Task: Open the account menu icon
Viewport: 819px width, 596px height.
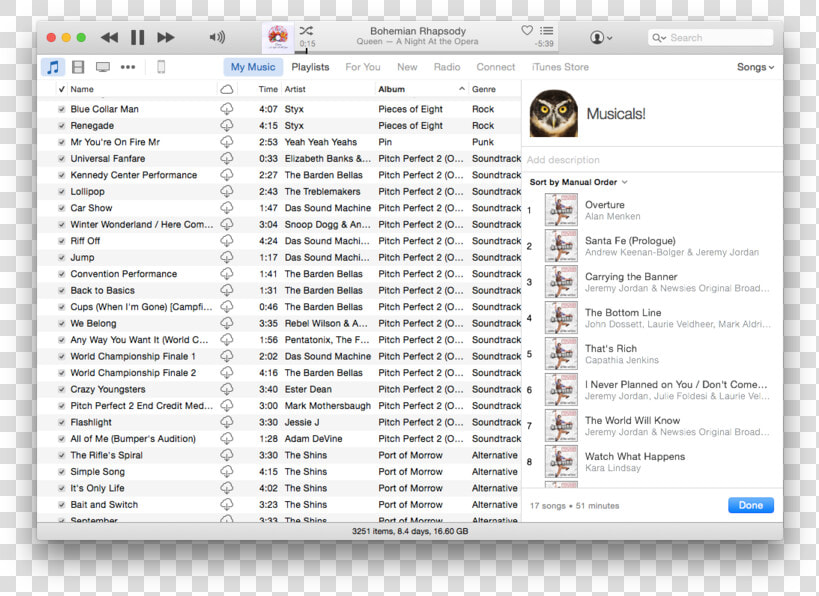Action: [x=601, y=38]
